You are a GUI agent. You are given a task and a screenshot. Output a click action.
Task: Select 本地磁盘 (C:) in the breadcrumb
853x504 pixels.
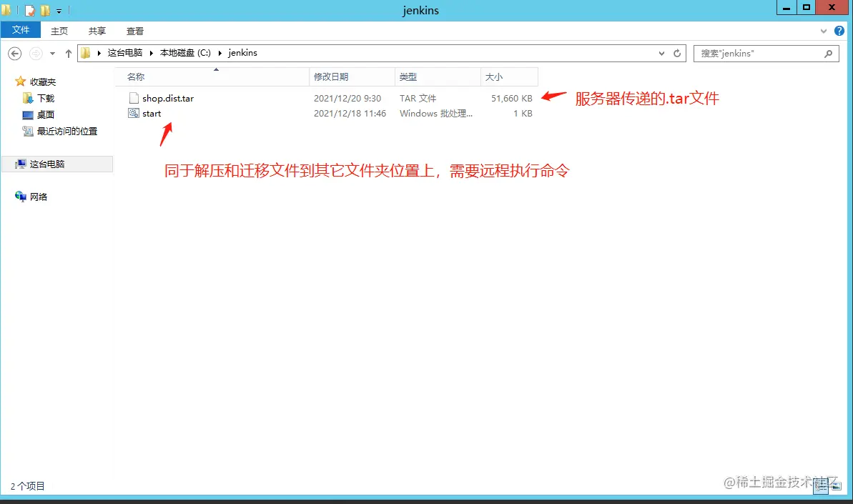coord(185,53)
